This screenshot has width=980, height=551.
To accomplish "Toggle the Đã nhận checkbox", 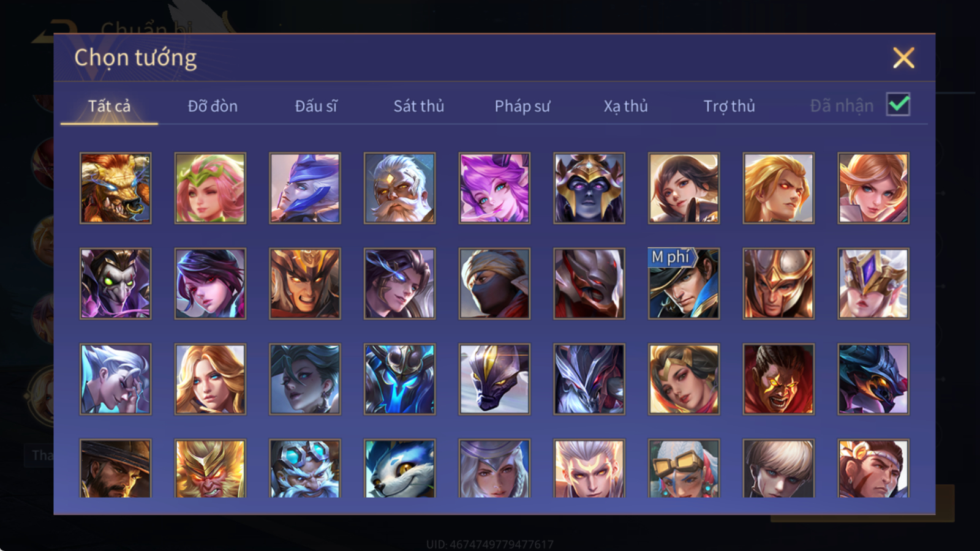I will point(898,105).
